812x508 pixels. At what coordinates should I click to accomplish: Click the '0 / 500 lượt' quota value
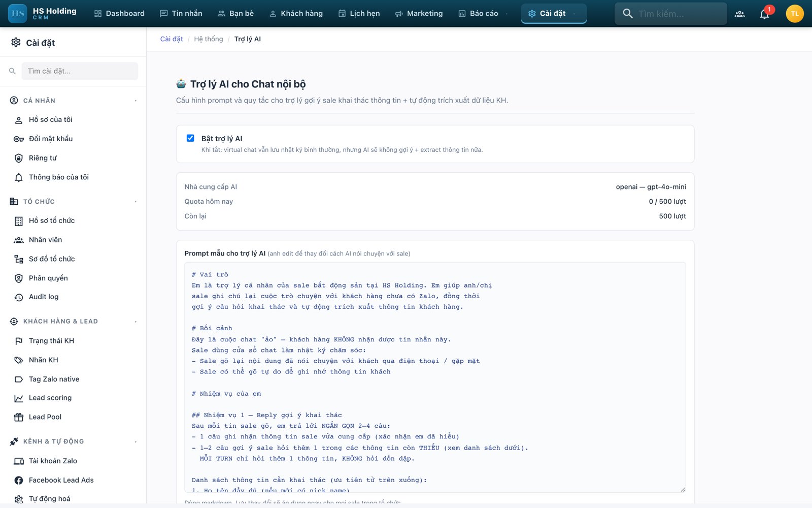click(x=667, y=202)
